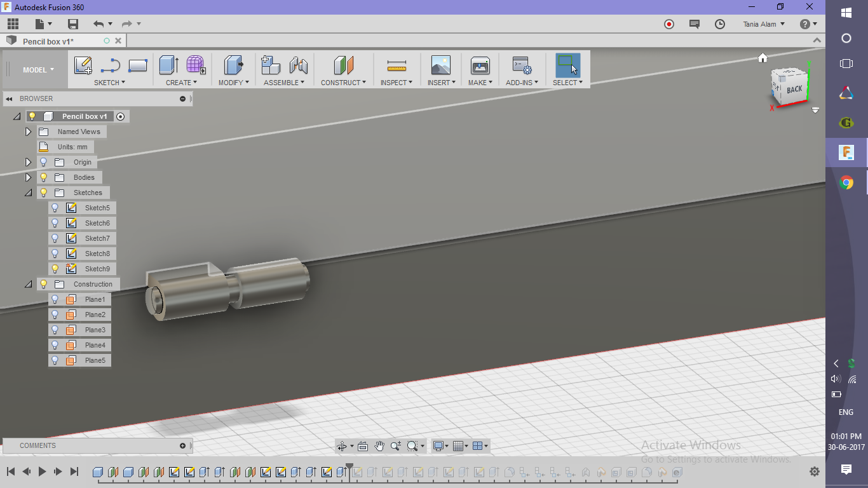
Task: Select the Spline sketch tool
Action: [x=111, y=65]
